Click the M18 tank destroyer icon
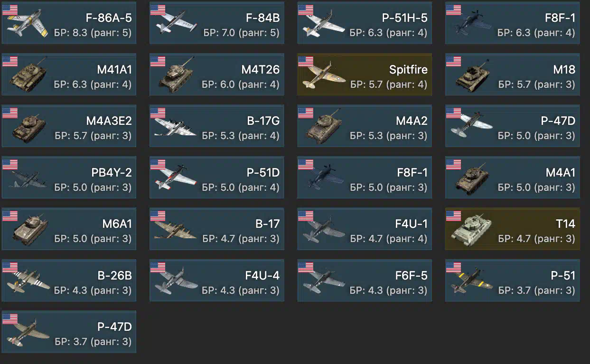590x364 pixels. pyautogui.click(x=472, y=74)
